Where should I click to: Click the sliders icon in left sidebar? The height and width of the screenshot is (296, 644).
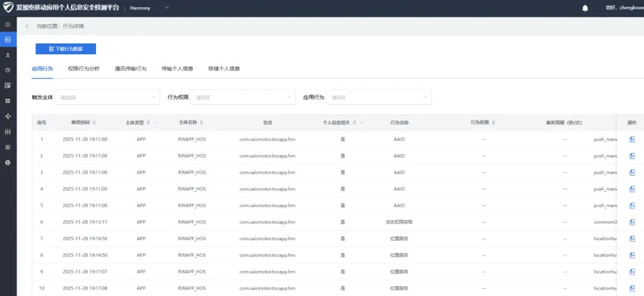[x=8, y=132]
